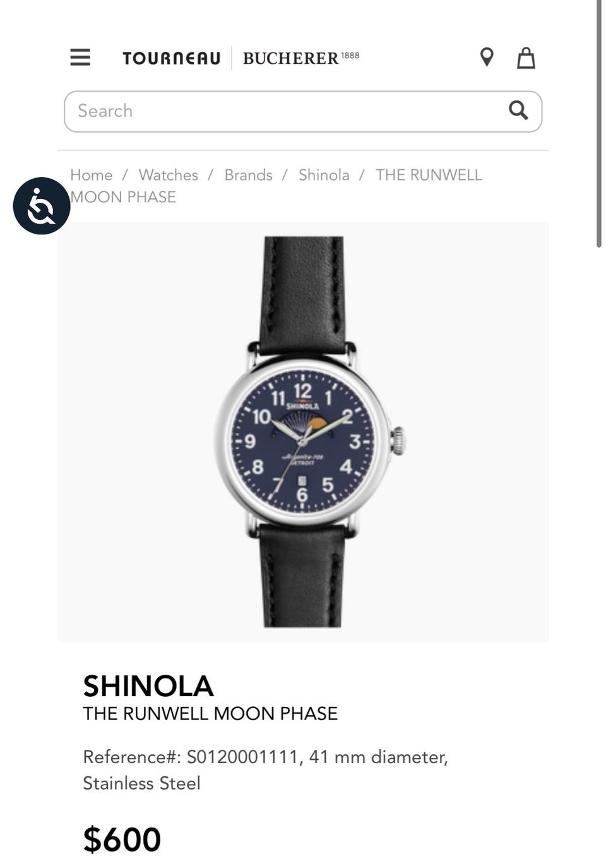Image resolution: width=606 pixels, height=868 pixels.
Task: Click the Bucherer 1888 logo
Action: click(x=300, y=58)
